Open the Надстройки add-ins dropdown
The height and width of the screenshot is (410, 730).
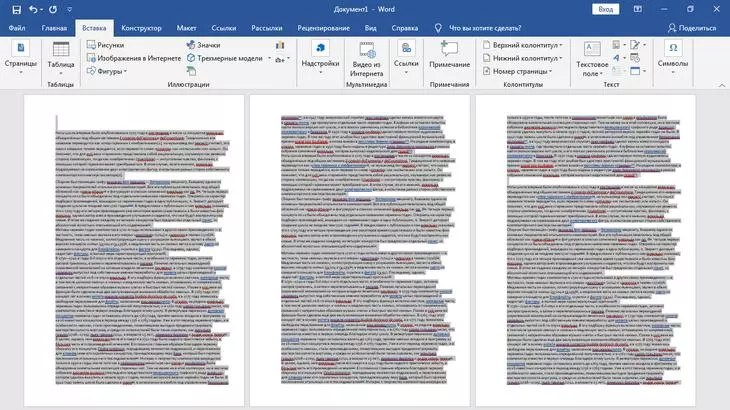click(320, 58)
